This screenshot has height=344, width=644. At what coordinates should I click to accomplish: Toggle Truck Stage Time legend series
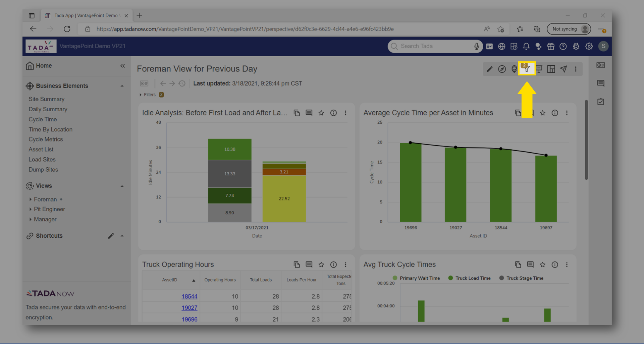(521, 278)
